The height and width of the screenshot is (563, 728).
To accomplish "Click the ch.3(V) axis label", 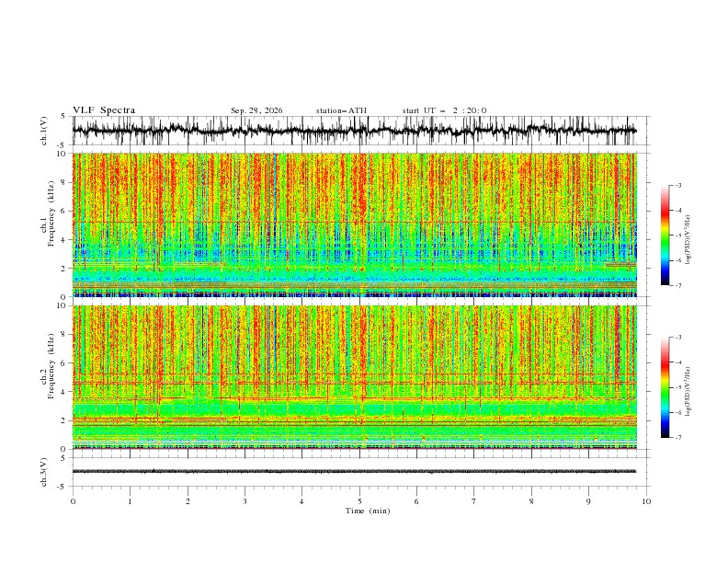I will pos(44,472).
